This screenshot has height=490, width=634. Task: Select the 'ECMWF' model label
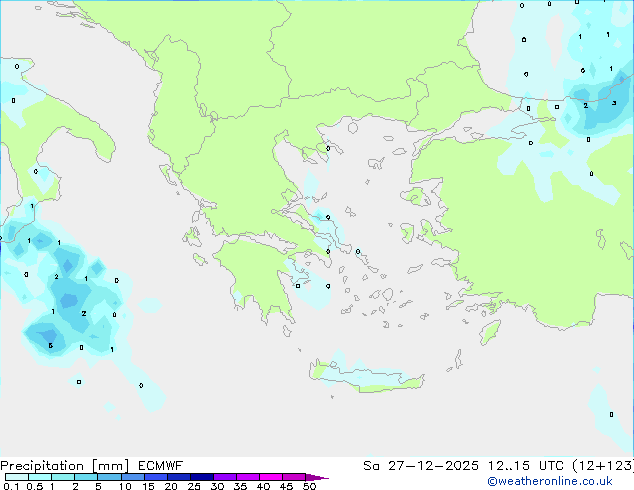point(161,466)
